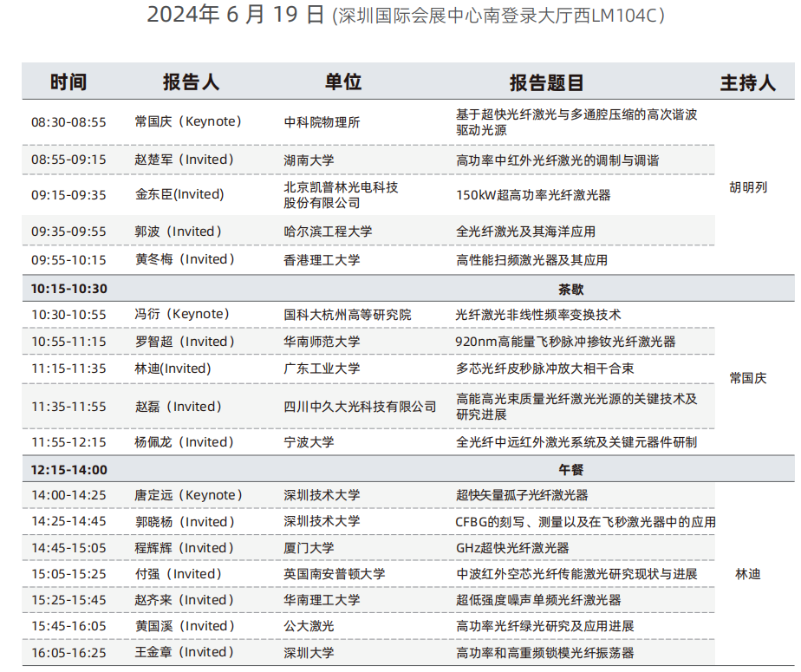Click the afternoon host name 林迪
The width and height of the screenshot is (801, 672).
pos(748,574)
